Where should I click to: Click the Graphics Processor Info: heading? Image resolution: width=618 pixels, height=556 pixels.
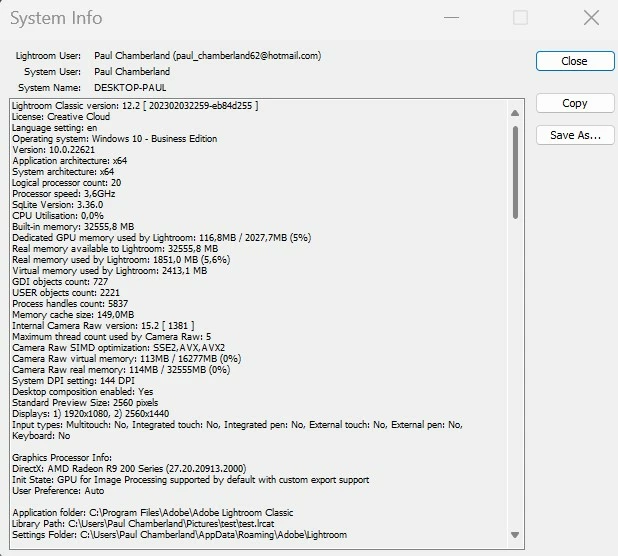[x=62, y=458]
